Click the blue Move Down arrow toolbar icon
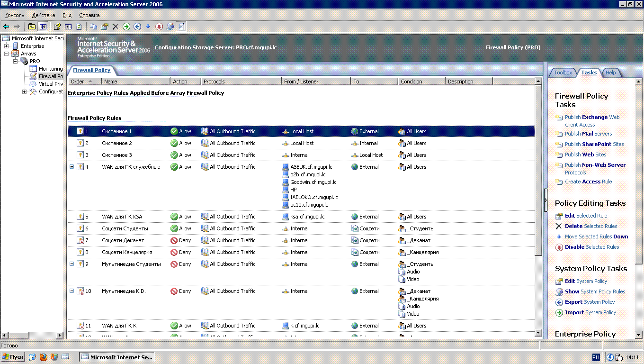The height and width of the screenshot is (364, 644). point(148,27)
